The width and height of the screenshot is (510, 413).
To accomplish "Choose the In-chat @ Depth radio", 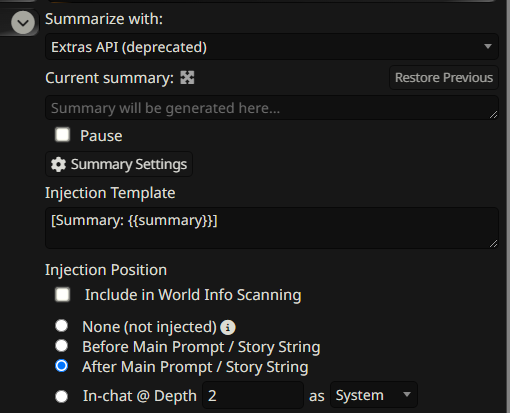I will click(62, 396).
